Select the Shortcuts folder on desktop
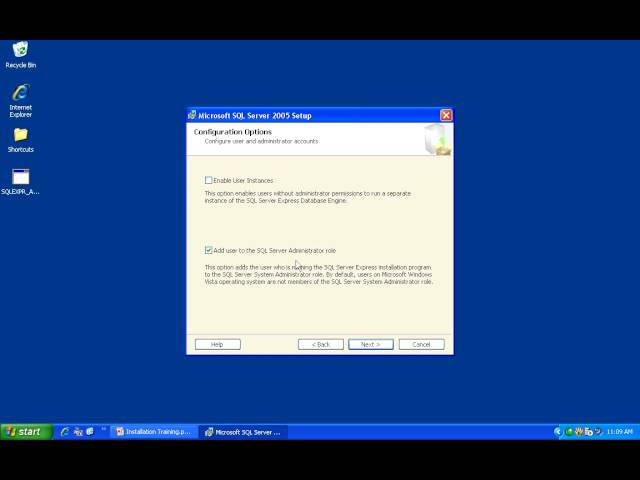The image size is (640, 480). [20, 140]
